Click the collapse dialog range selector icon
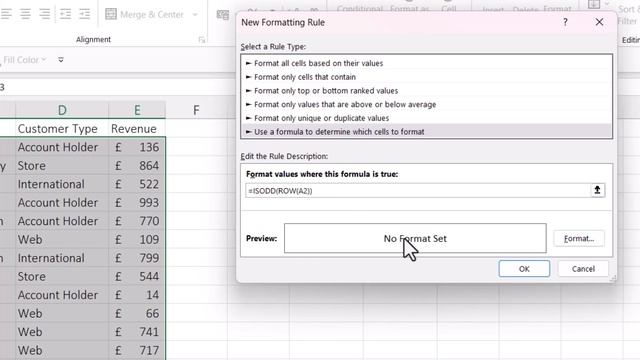Image resolution: width=640 pixels, height=360 pixels. 598,190
